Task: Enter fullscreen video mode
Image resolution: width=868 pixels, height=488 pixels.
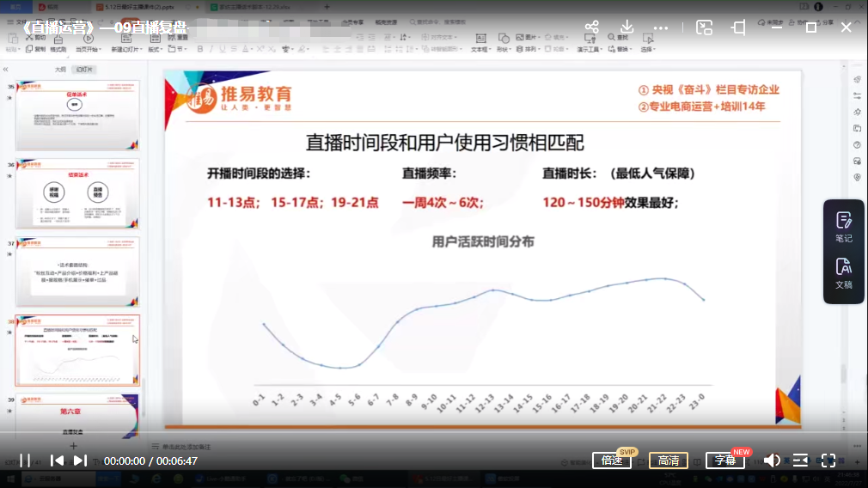Action: (x=828, y=461)
